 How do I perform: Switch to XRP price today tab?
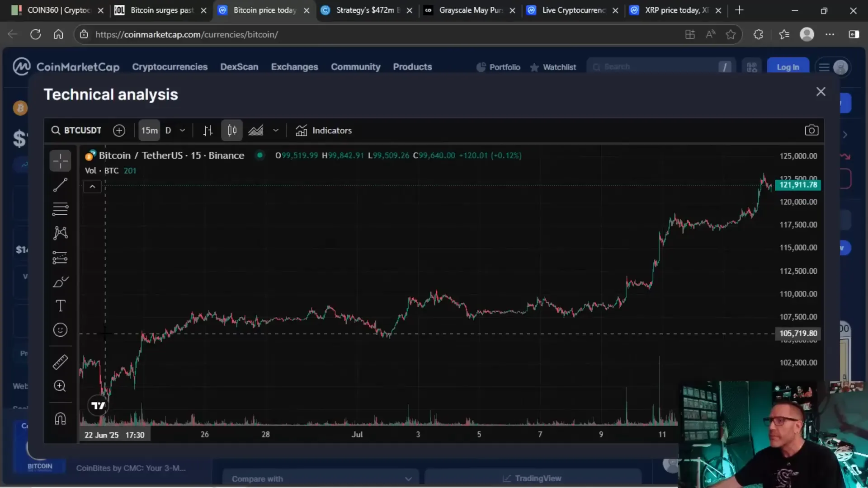point(675,10)
